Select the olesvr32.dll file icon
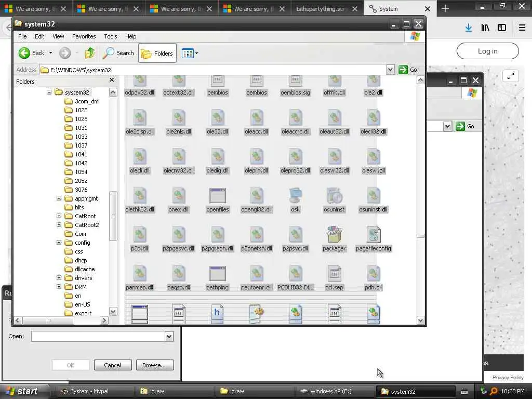This screenshot has width=532, height=399. click(334, 157)
